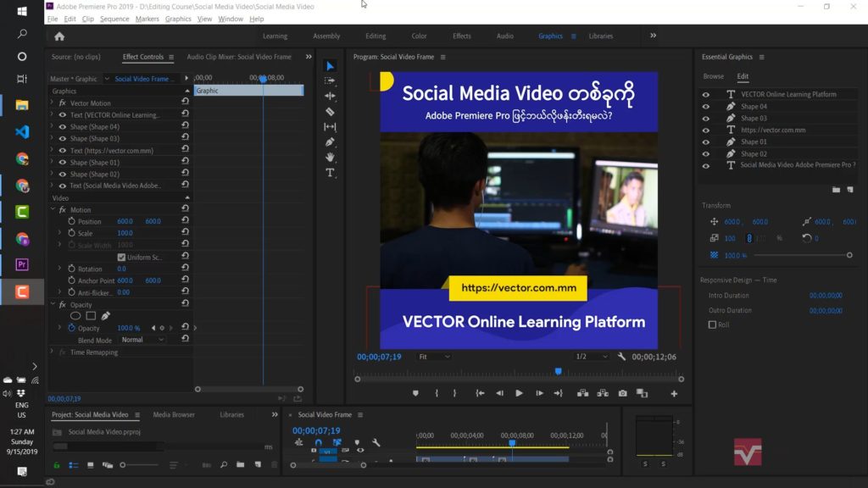Screen dimensions: 868x488
Task: Click program monitor playhead marker
Action: 558,371
